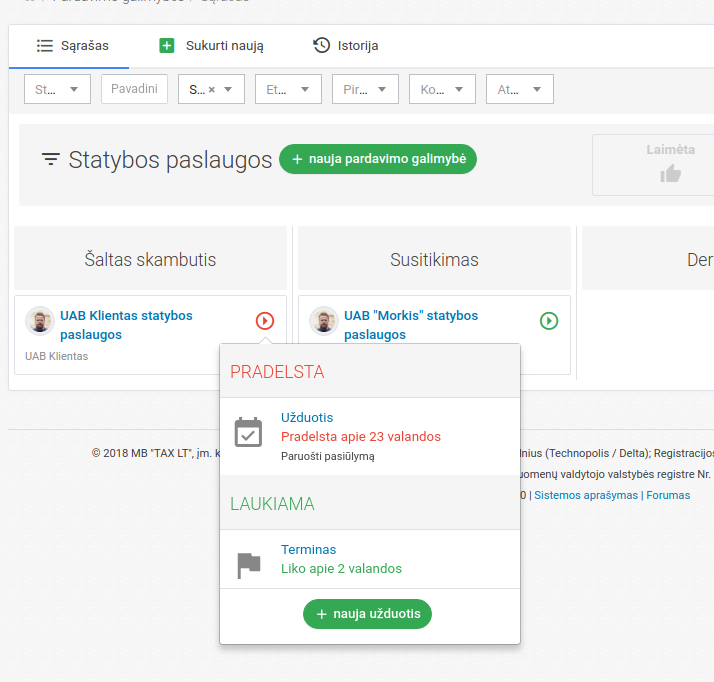Go to the Istorija tab
Viewport: 714px width, 682px height.
point(346,46)
